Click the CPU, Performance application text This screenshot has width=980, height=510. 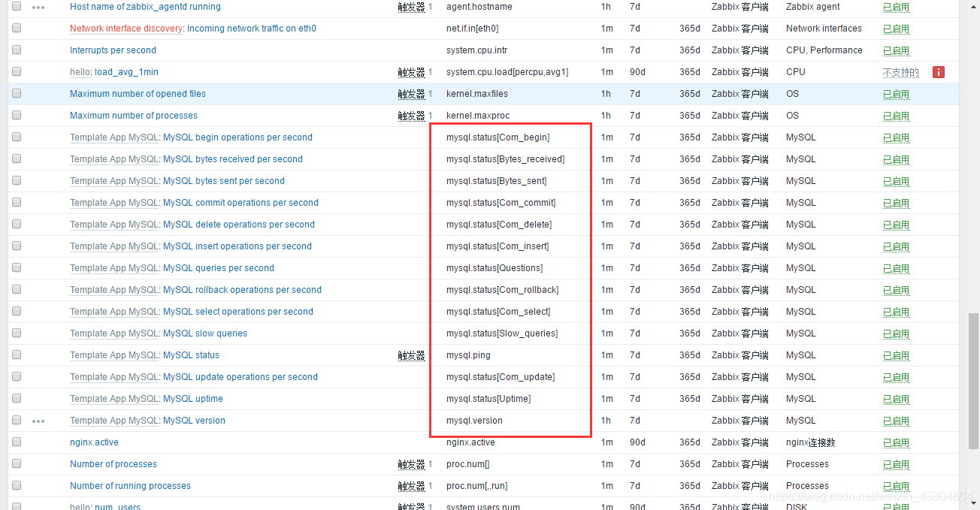pyautogui.click(x=824, y=50)
